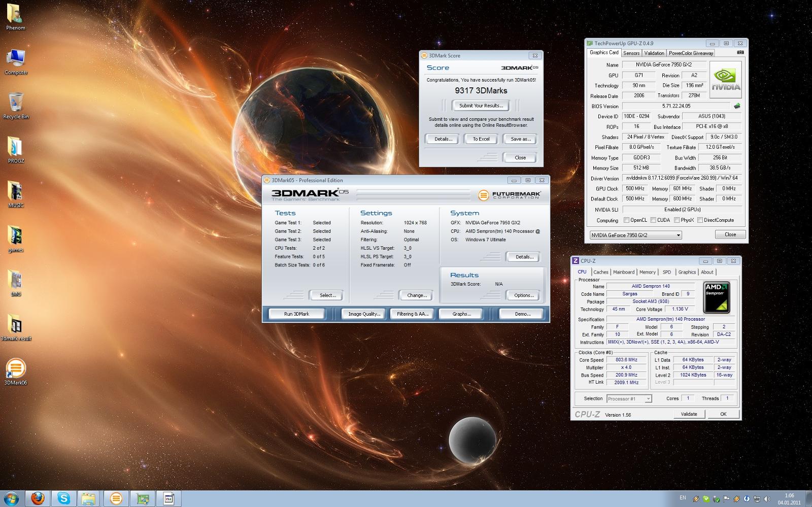
Task: Select the GPU-Z Graphics Card tab
Action: pos(604,52)
